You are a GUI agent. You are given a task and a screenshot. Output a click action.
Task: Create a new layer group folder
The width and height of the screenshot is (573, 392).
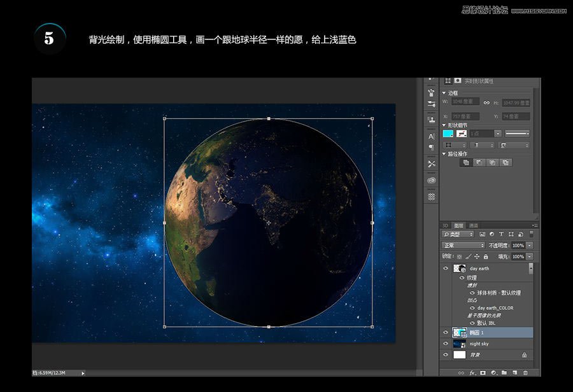coord(504,373)
